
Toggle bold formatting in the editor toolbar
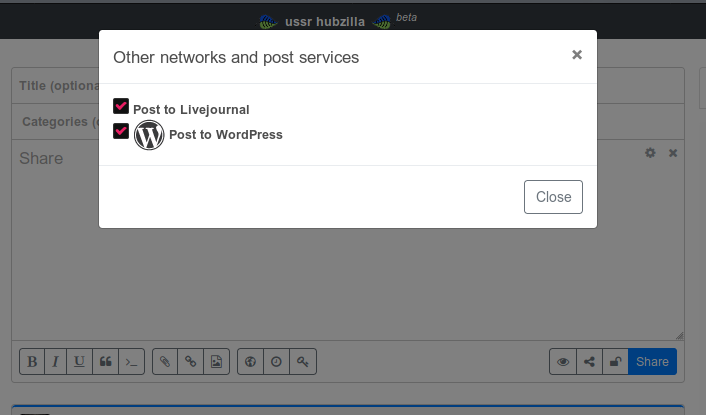tap(32, 361)
